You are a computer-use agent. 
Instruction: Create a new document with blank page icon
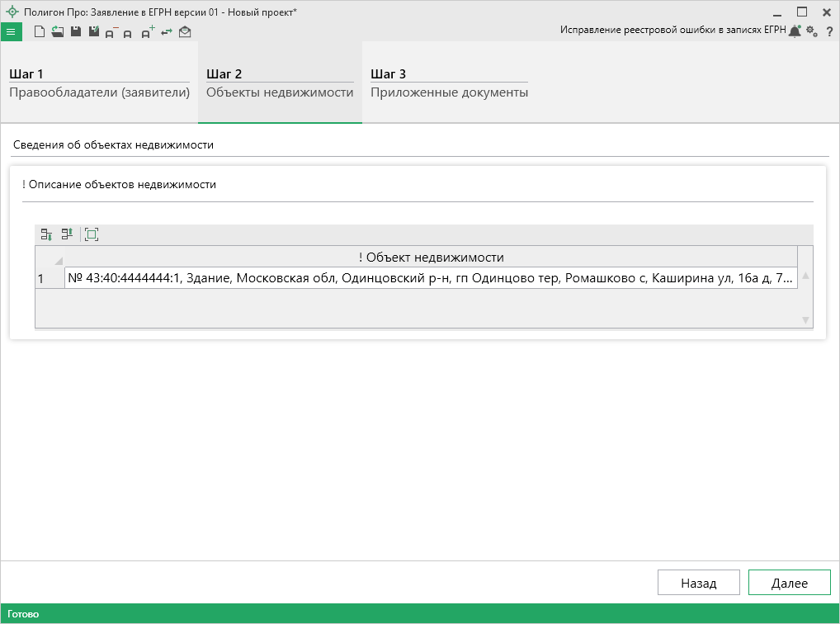tap(39, 32)
